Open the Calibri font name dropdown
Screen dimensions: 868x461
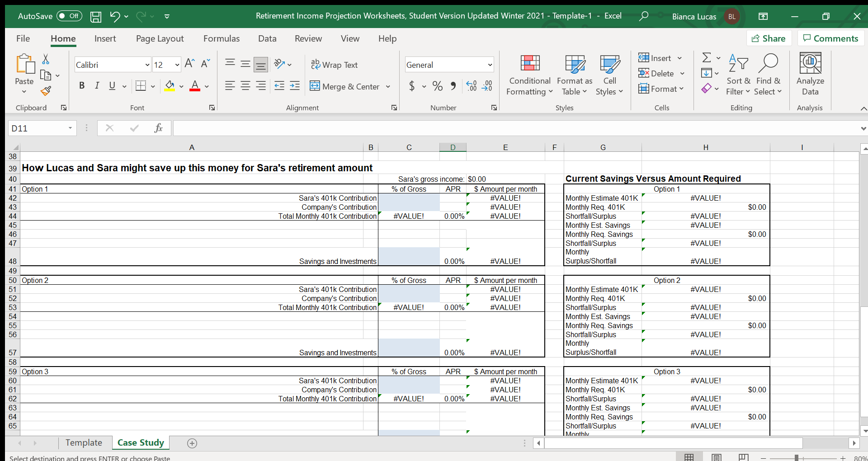[x=147, y=65]
